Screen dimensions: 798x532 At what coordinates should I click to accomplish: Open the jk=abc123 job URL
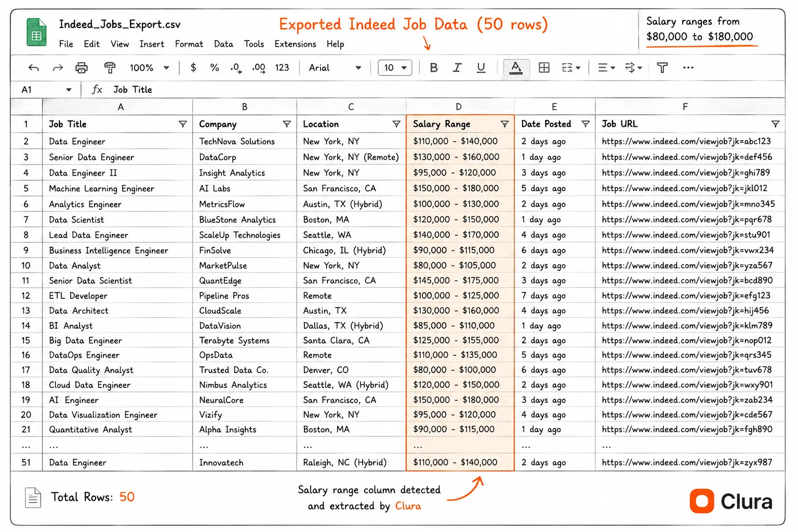pos(686,141)
